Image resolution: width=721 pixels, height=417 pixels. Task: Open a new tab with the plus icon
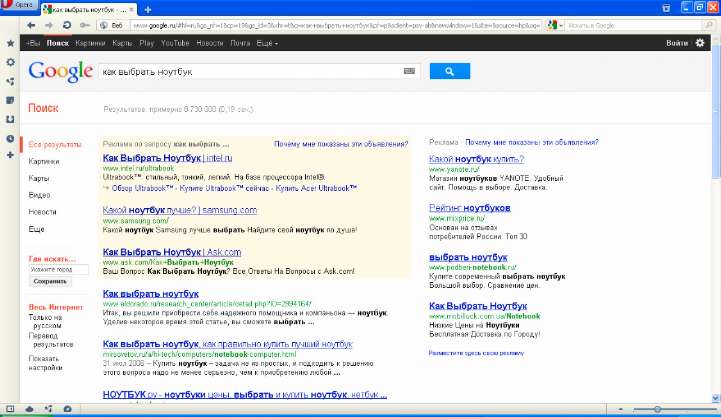click(148, 9)
